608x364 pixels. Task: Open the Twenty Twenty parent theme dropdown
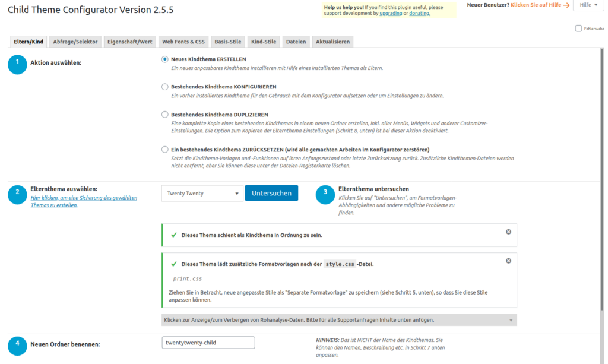click(x=202, y=193)
